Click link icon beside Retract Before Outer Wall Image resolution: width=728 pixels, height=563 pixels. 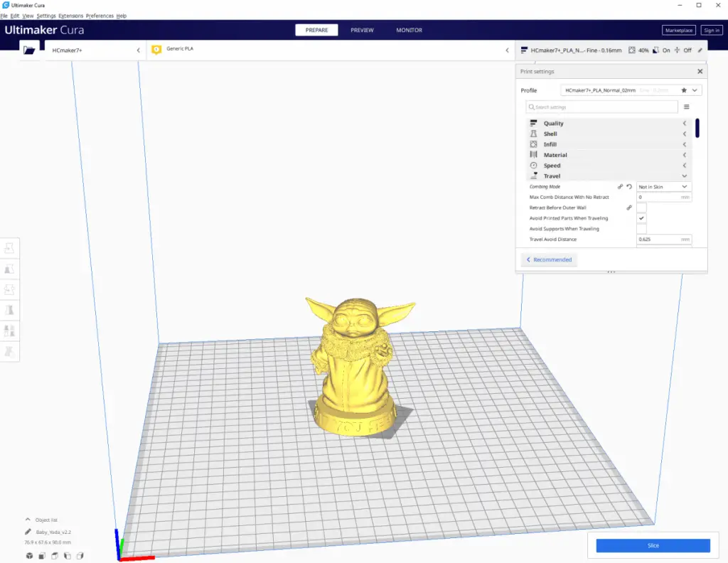click(629, 208)
